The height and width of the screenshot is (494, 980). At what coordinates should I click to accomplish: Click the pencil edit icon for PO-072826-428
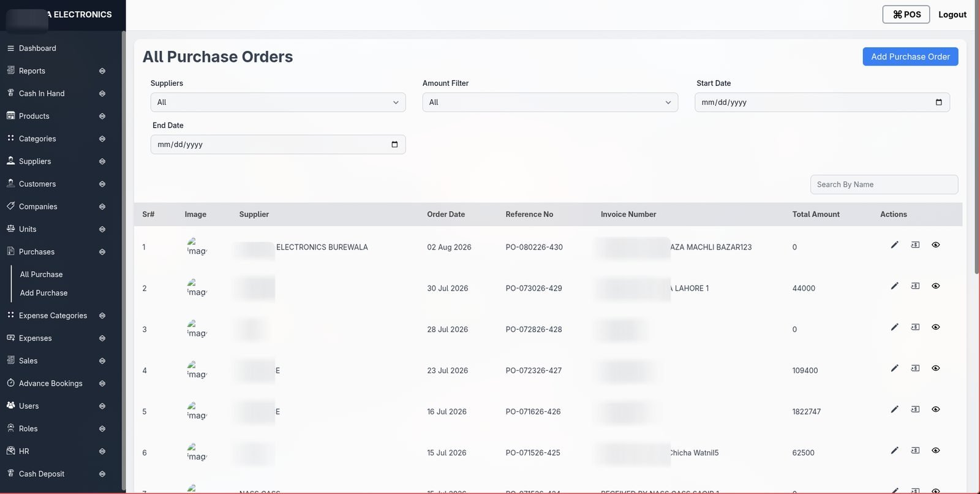tap(894, 327)
